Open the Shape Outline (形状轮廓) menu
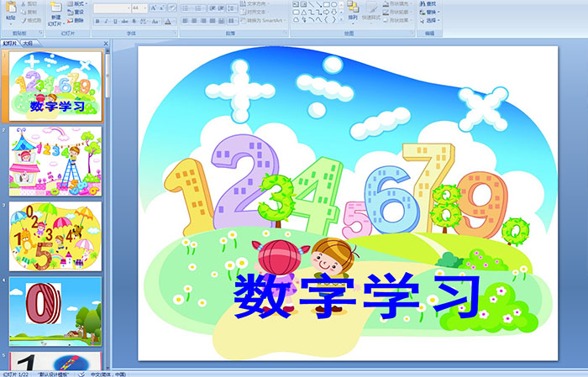The image size is (588, 377). pyautogui.click(x=398, y=12)
